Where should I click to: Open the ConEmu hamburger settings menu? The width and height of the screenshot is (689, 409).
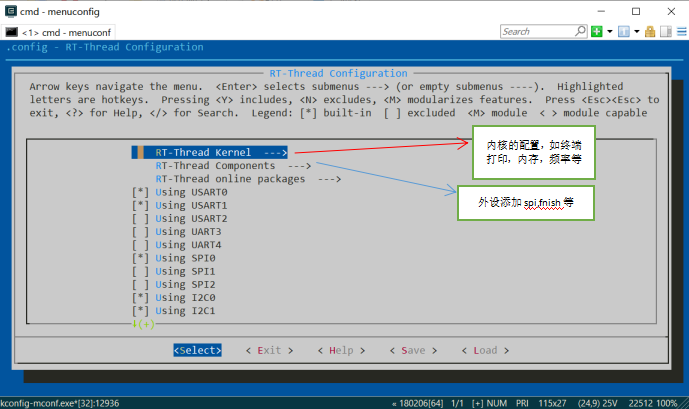click(682, 32)
